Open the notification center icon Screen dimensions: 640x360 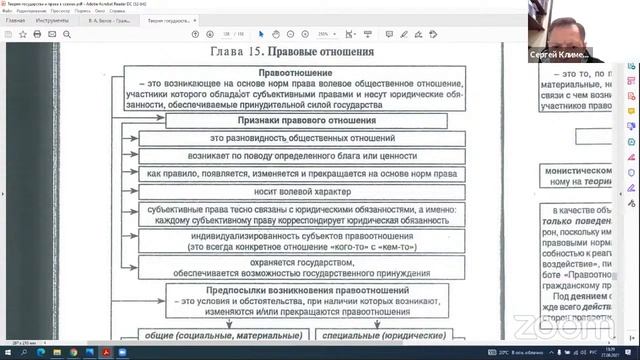click(x=629, y=352)
